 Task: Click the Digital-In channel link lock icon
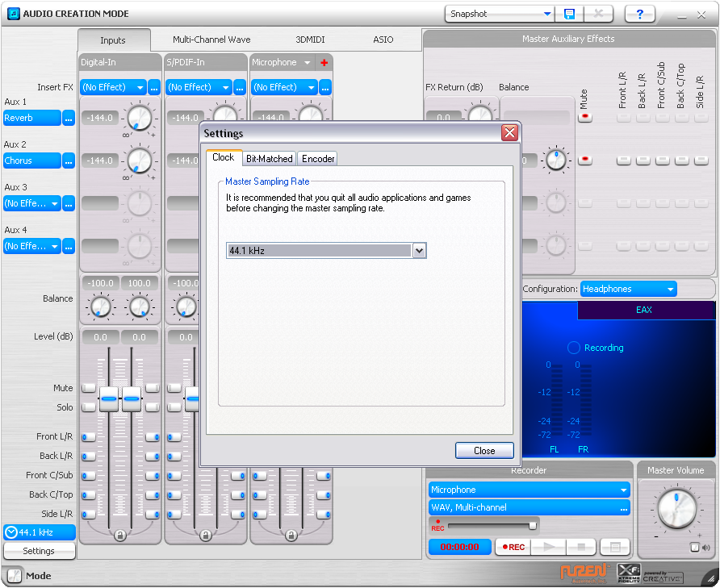pos(120,535)
